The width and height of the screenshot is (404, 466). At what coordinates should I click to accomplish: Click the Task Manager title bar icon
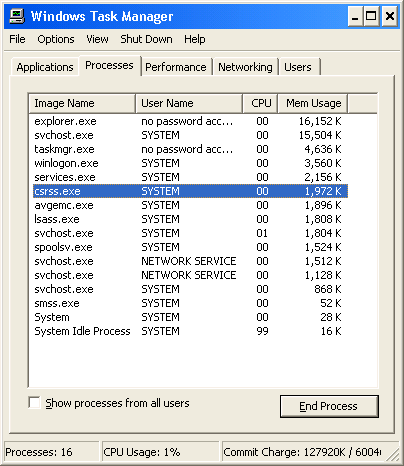click(17, 16)
